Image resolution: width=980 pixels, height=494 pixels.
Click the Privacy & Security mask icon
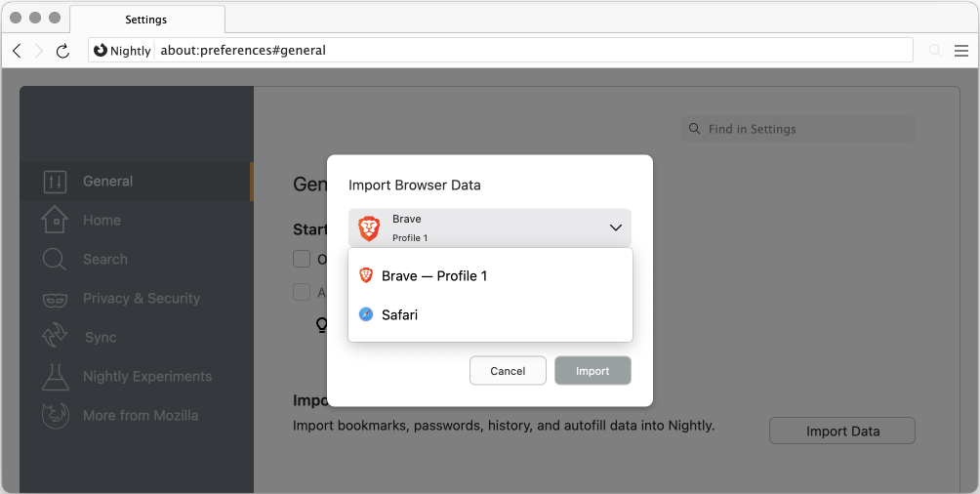coord(55,299)
